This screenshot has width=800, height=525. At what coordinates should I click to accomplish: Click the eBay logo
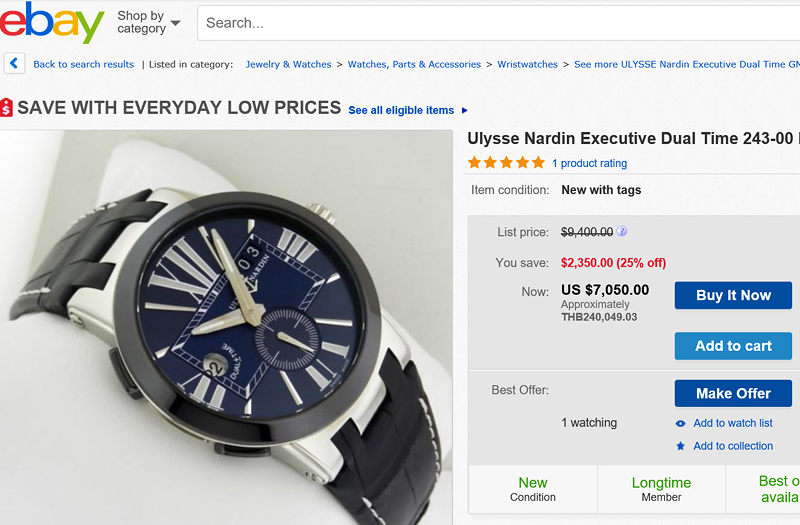(x=52, y=22)
